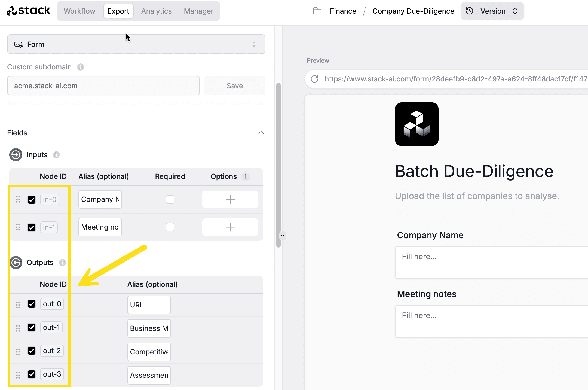This screenshot has width=588, height=390.
Task: Grab the in-1 row drag handle
Action: (x=18, y=227)
